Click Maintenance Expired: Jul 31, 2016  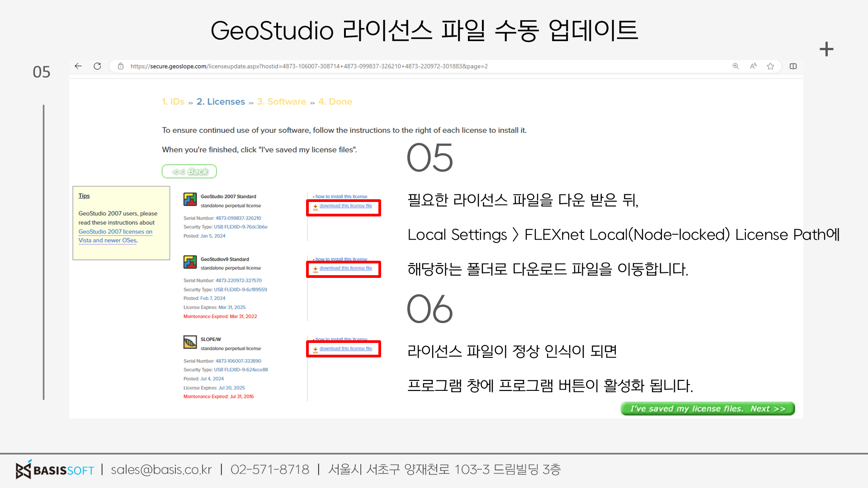[x=218, y=396]
